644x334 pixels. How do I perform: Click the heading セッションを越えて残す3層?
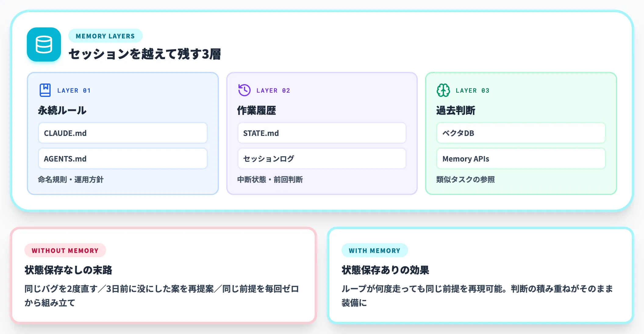tap(145, 54)
